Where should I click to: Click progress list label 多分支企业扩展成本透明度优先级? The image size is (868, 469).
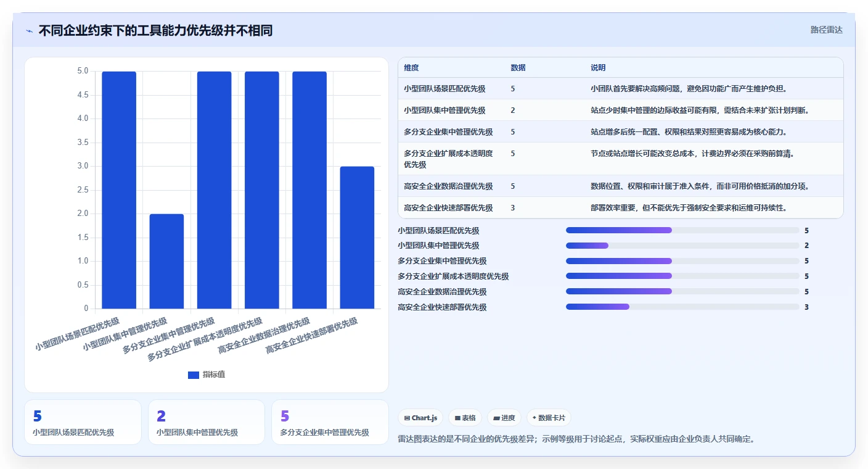click(453, 276)
